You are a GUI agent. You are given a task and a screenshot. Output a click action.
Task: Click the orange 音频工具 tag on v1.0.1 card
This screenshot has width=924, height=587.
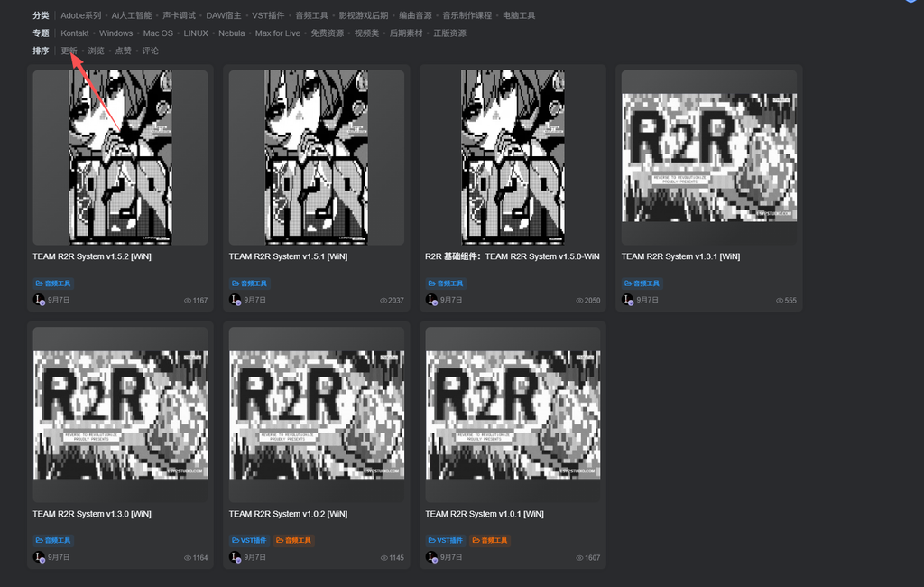490,540
